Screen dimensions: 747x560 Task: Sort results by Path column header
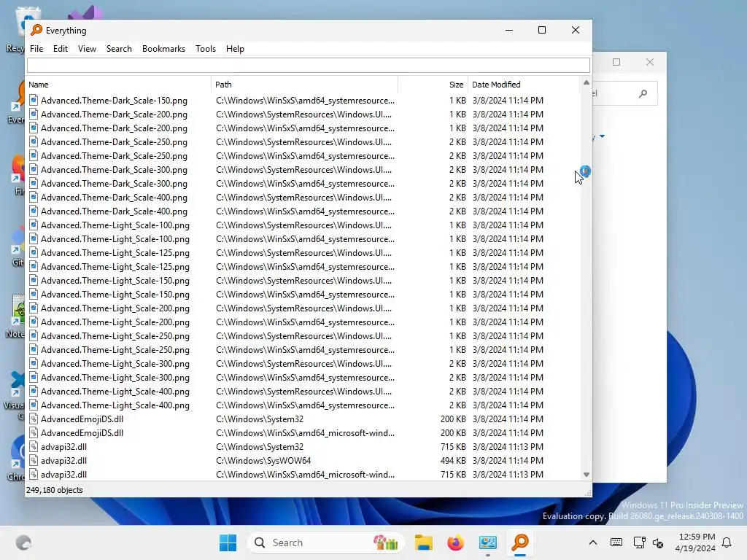(x=304, y=85)
